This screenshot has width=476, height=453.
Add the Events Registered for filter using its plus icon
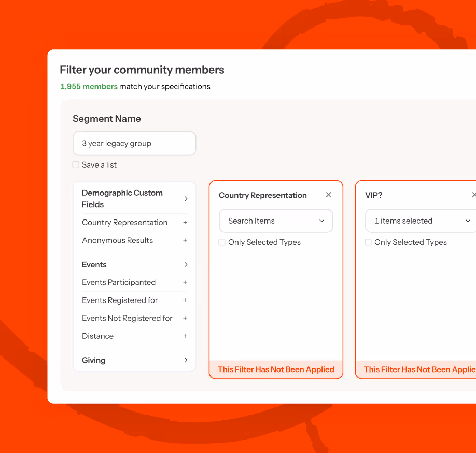pos(185,300)
